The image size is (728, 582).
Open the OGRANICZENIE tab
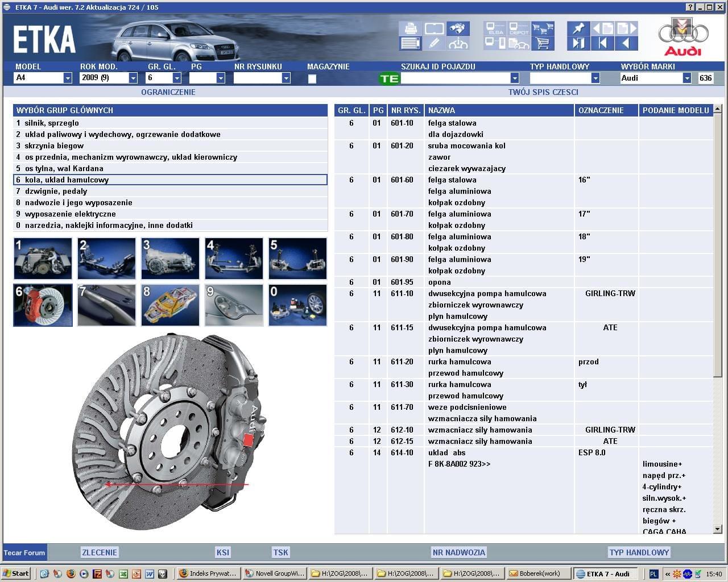tap(168, 92)
